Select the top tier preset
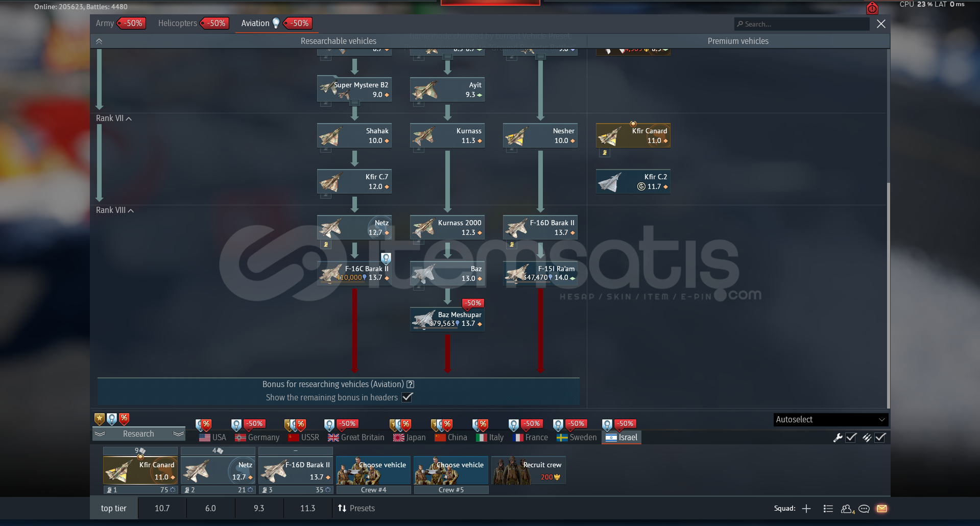Image resolution: width=980 pixels, height=526 pixels. coord(114,509)
